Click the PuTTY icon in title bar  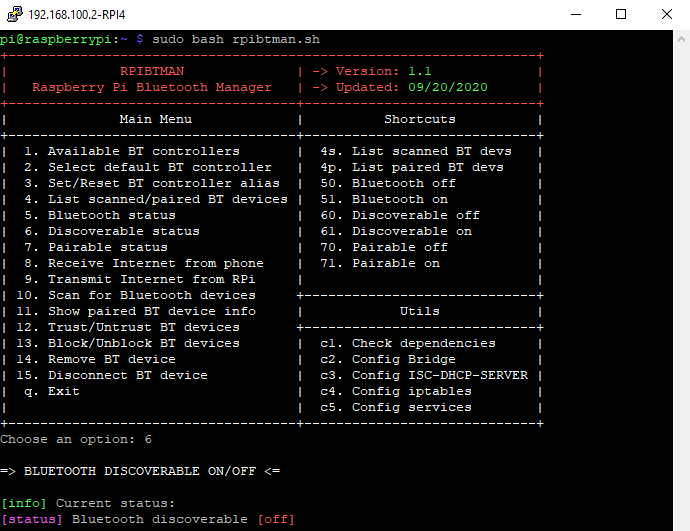[15, 14]
